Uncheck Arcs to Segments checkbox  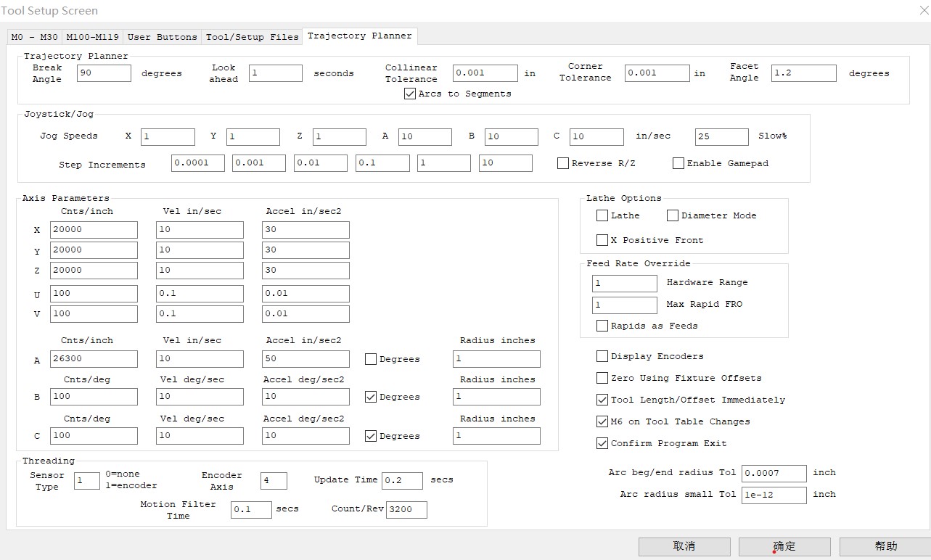coord(410,94)
